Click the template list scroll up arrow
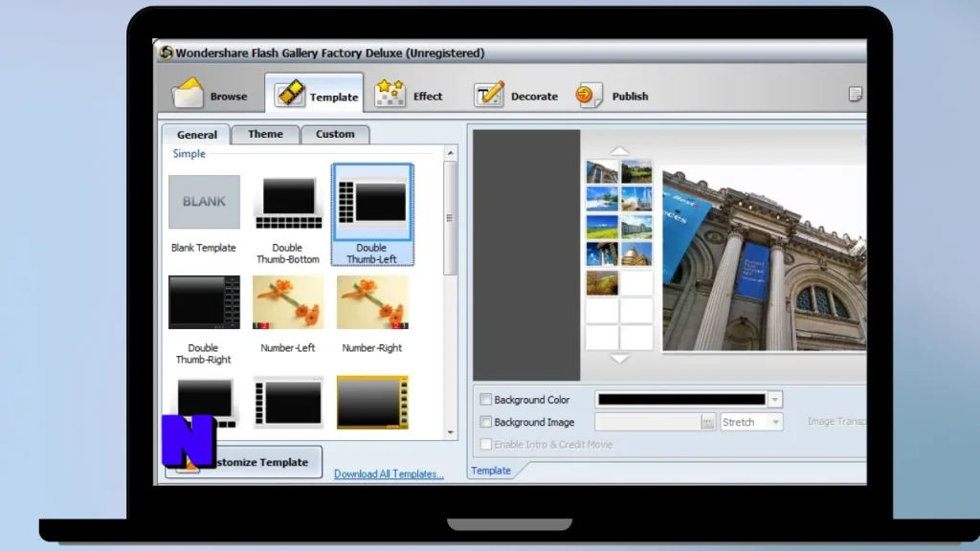This screenshot has height=551, width=980. 451,153
